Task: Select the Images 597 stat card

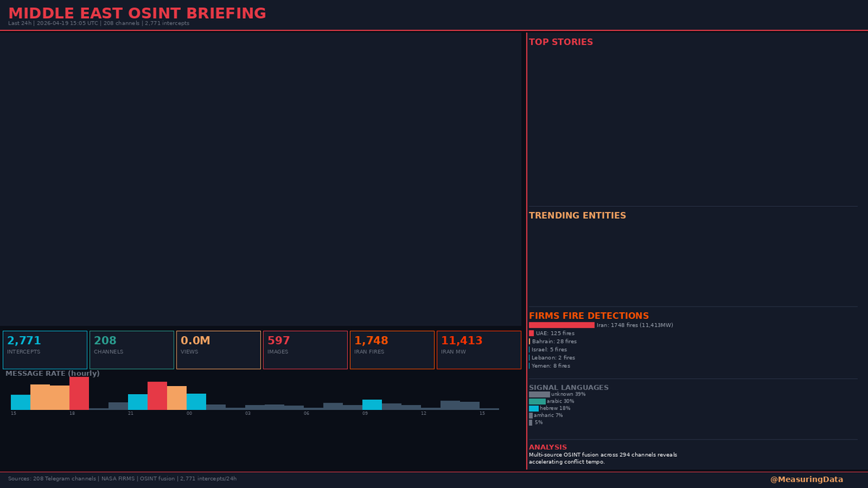Action: 305,350
